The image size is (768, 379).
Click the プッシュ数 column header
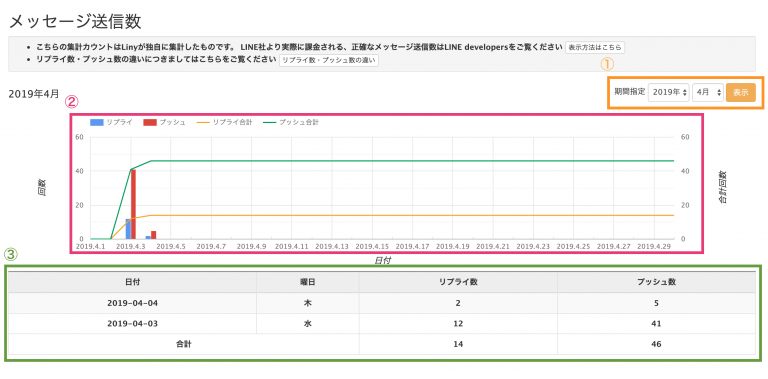pos(656,282)
